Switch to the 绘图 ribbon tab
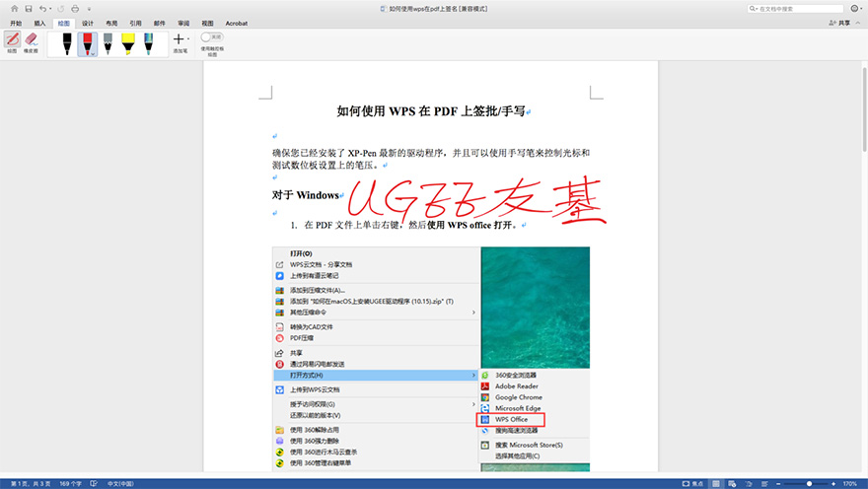The image size is (868, 489). point(64,24)
